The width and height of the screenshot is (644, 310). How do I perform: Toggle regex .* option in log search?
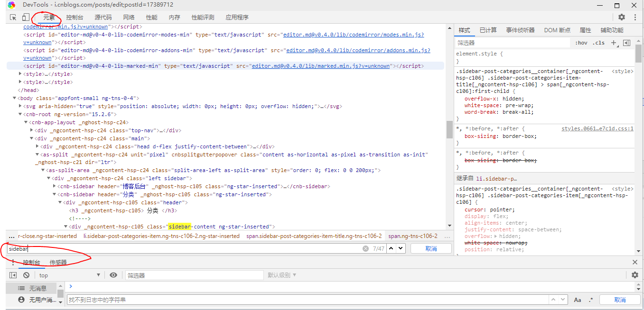[x=591, y=300]
